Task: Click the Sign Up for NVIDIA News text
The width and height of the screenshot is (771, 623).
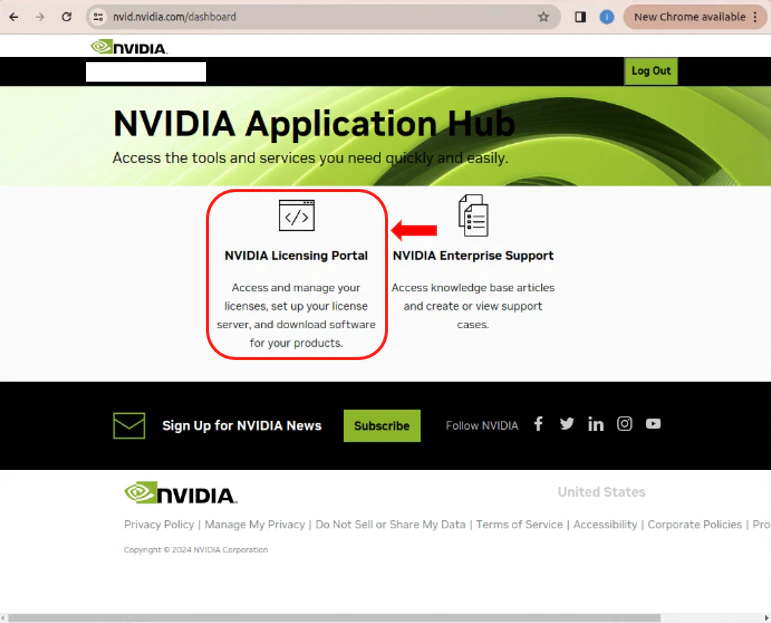Action: tap(242, 425)
